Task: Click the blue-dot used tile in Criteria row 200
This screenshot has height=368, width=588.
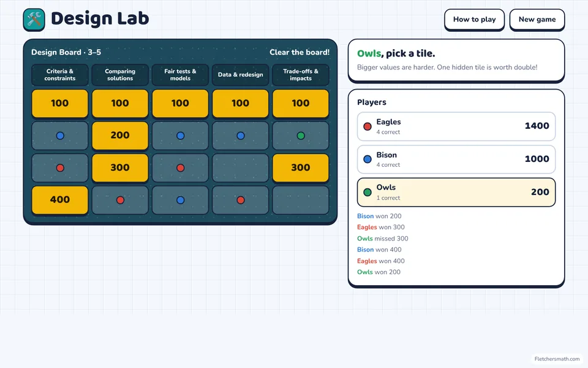Action: 60,136
